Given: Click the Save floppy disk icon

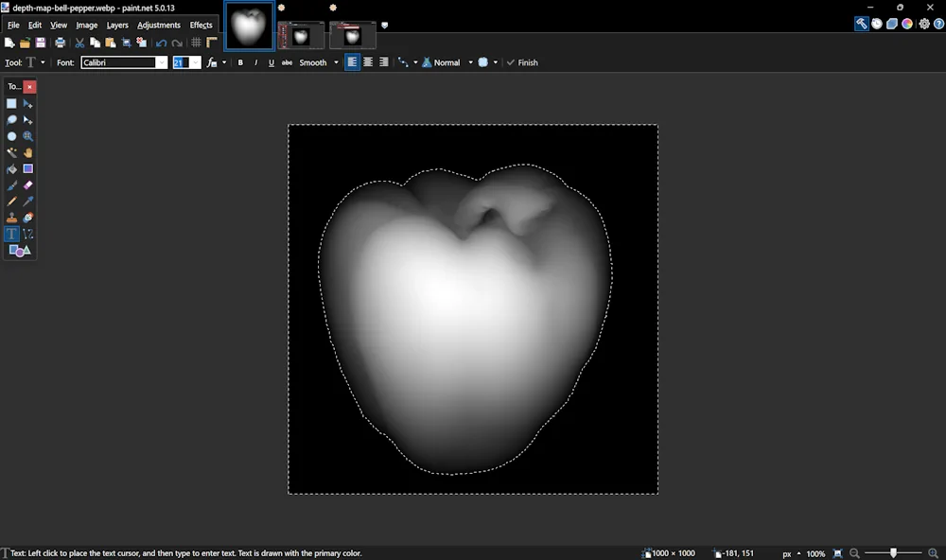Looking at the screenshot, I should pos(41,43).
